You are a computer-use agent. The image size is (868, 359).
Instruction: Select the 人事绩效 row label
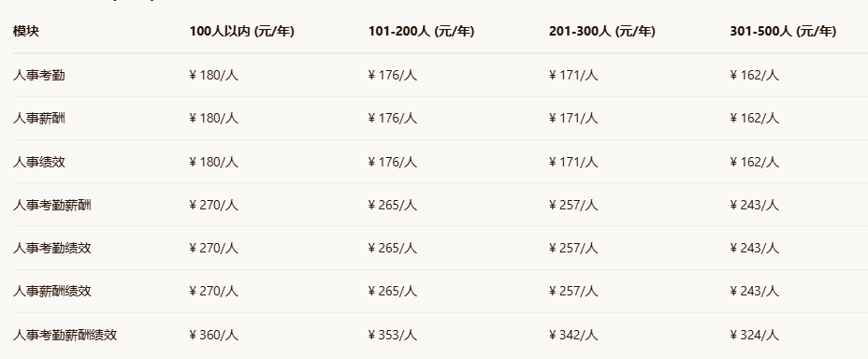[38, 162]
